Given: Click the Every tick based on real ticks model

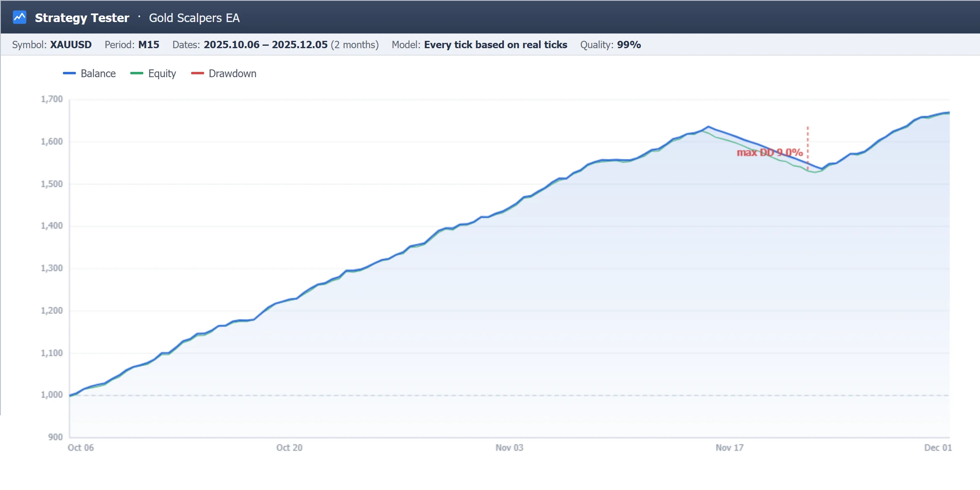Looking at the screenshot, I should [496, 45].
